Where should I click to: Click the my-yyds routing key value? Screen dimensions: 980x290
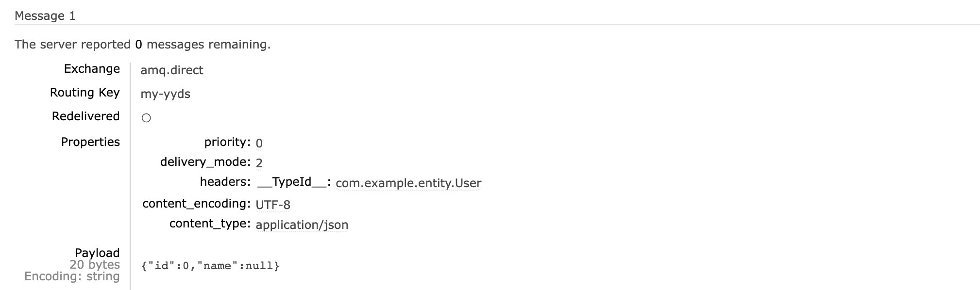pos(166,94)
